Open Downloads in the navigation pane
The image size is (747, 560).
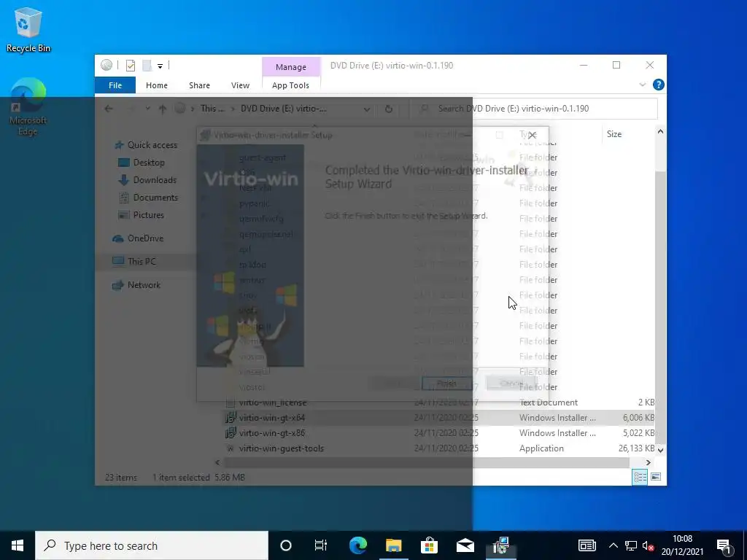click(x=147, y=180)
